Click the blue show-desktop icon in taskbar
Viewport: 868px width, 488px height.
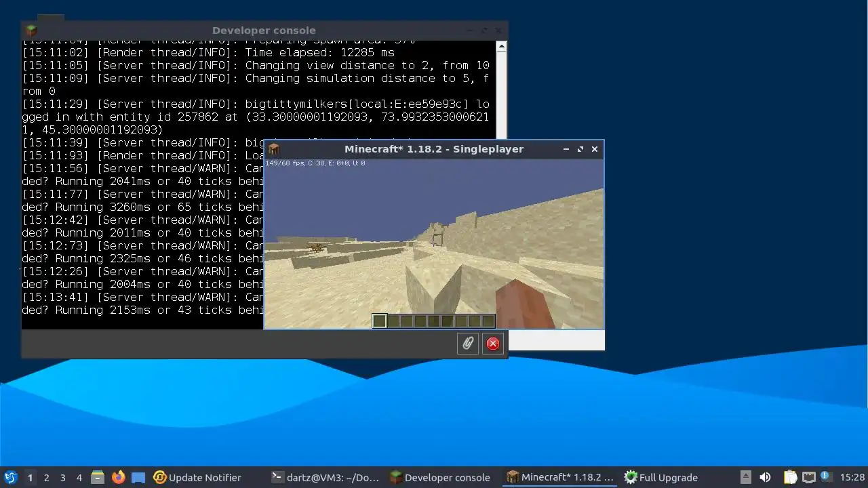(x=138, y=477)
